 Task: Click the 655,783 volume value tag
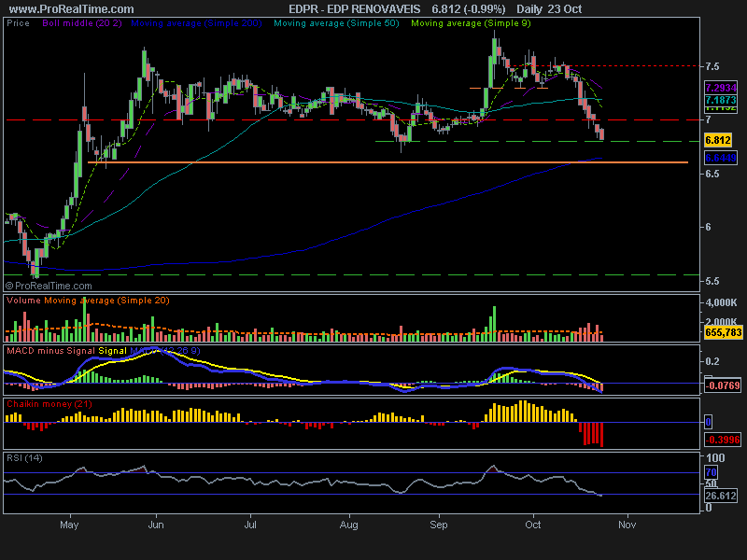point(723,332)
